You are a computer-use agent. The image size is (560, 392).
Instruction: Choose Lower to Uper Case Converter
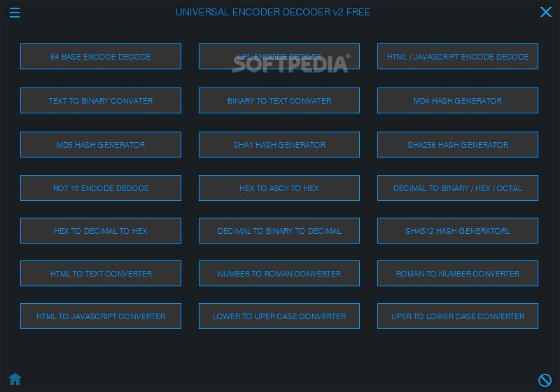279,316
